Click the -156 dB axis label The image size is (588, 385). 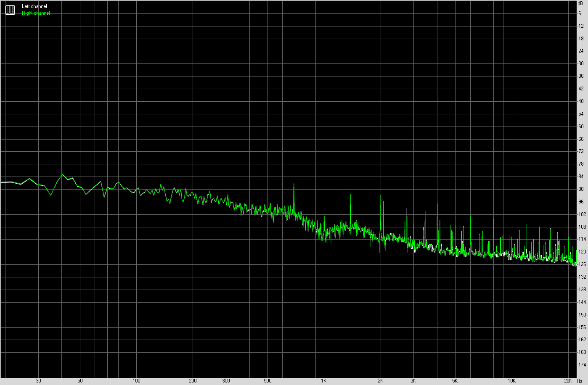tap(582, 327)
